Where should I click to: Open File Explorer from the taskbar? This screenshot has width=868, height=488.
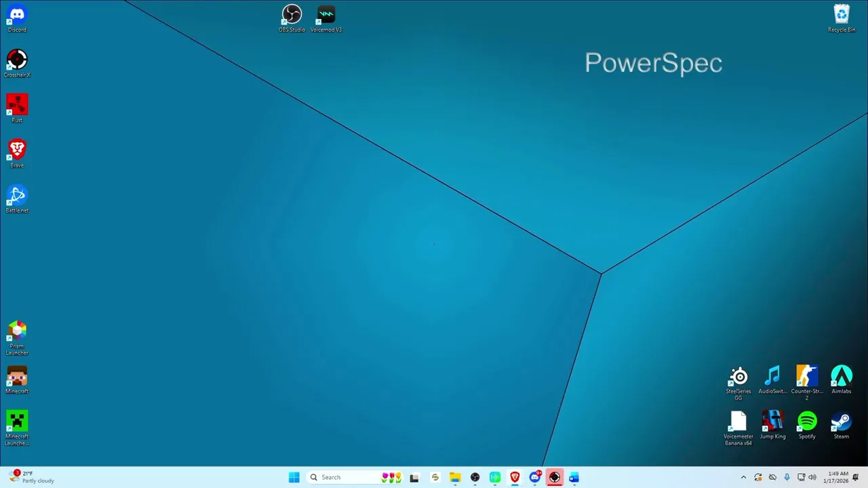(455, 477)
